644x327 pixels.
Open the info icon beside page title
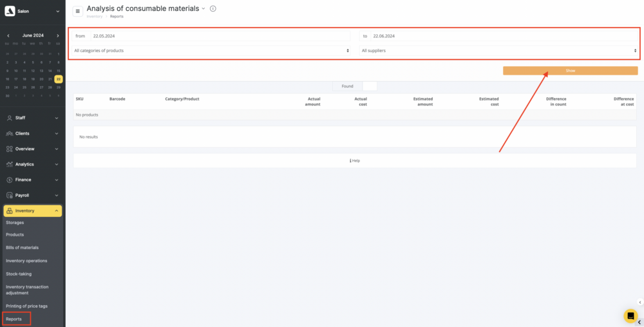pyautogui.click(x=213, y=9)
